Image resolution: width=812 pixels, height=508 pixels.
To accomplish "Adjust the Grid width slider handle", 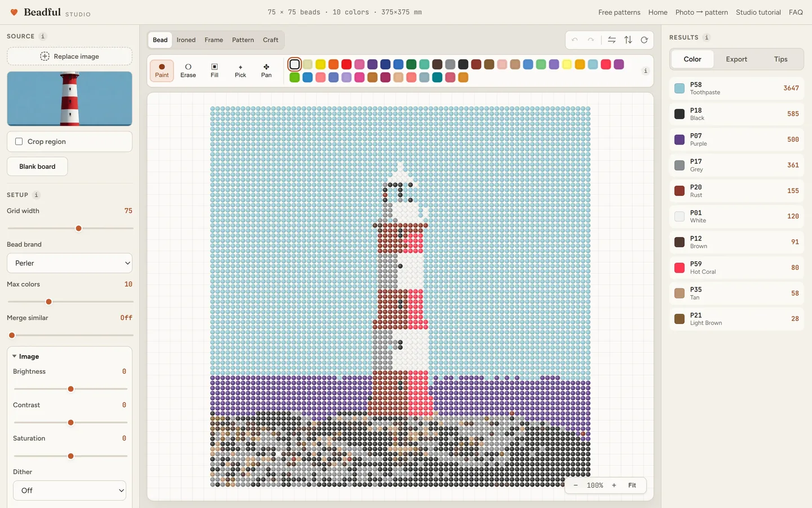I will pyautogui.click(x=78, y=228).
